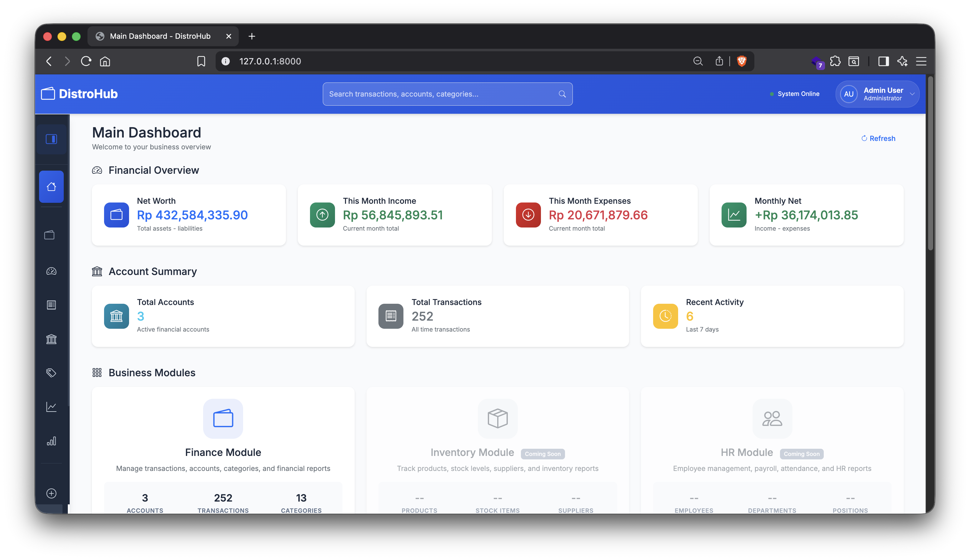
Task: Open the Finance Module card
Action: click(x=223, y=435)
